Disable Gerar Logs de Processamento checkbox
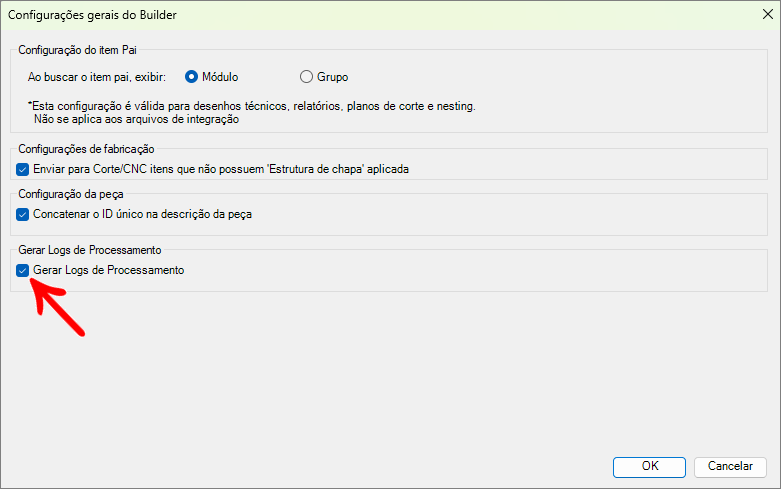This screenshot has height=489, width=781. (x=22, y=270)
